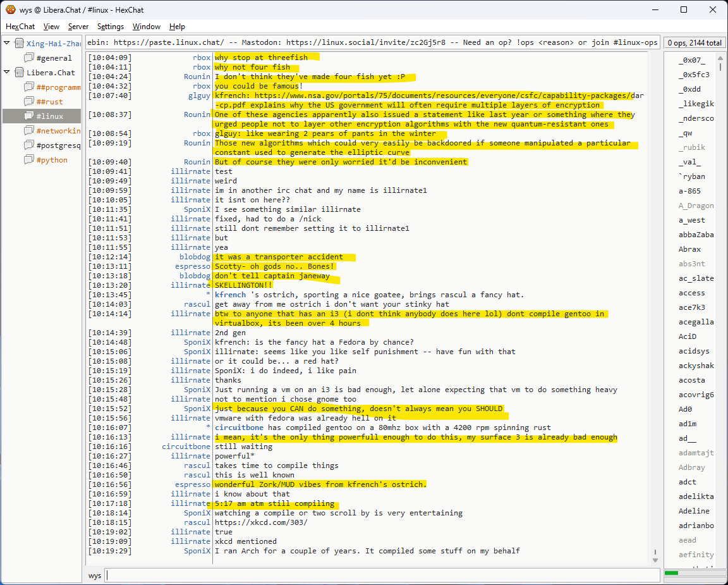Viewport: 728px width, 585px height.
Task: Click the #general channel chat icon
Action: point(29,58)
